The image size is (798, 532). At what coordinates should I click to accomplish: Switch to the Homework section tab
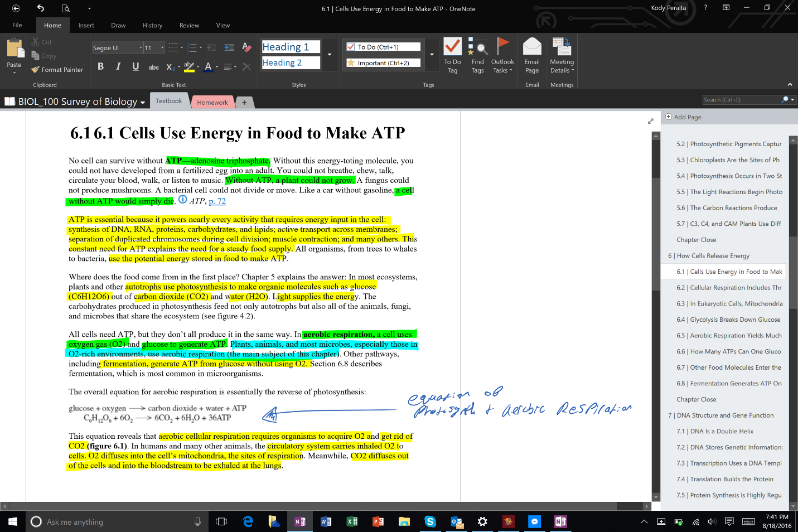[x=212, y=102]
